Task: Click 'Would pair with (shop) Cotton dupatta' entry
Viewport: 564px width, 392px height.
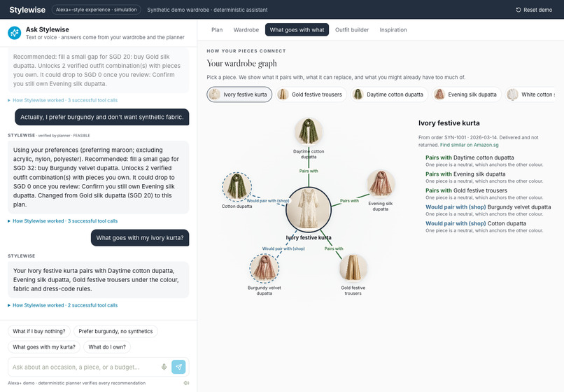Action: (x=484, y=227)
